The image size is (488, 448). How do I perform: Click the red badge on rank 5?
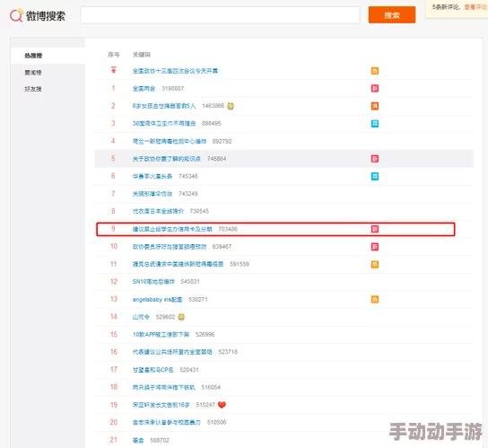tap(375, 159)
